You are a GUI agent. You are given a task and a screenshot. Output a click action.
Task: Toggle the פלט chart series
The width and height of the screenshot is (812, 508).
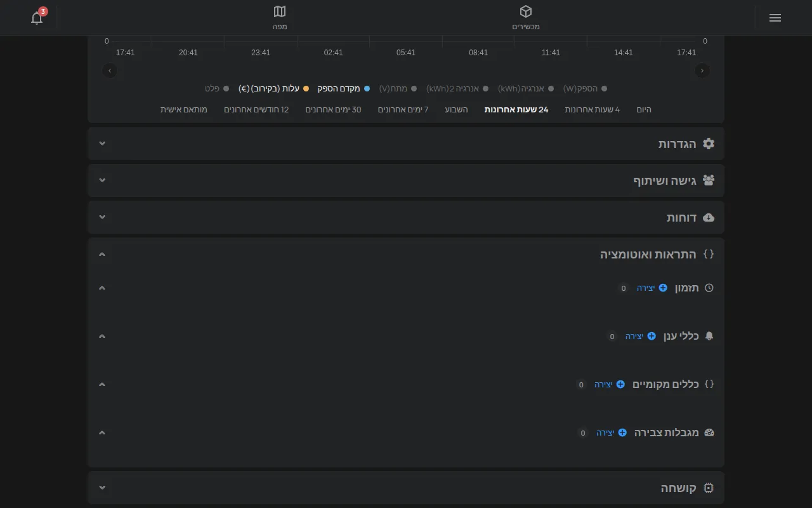coord(217,89)
